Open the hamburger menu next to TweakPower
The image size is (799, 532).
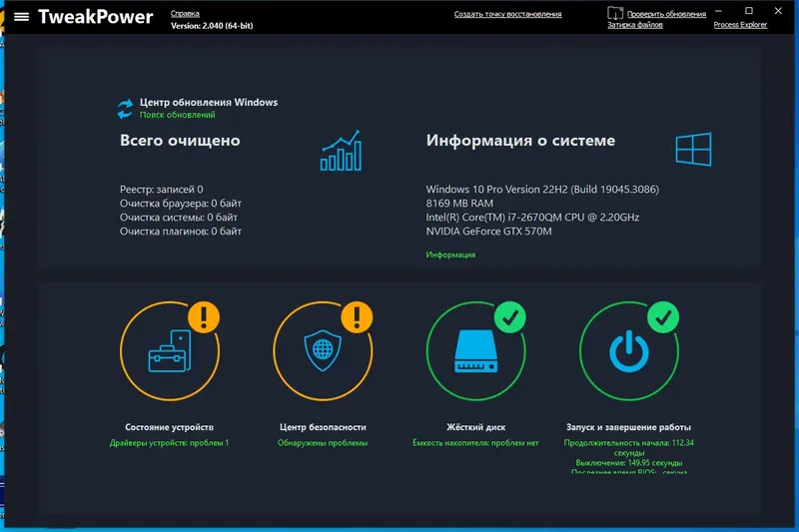21,17
